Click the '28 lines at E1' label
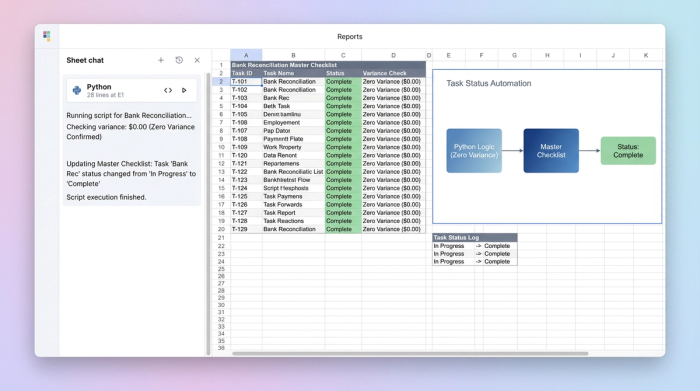 click(x=105, y=95)
